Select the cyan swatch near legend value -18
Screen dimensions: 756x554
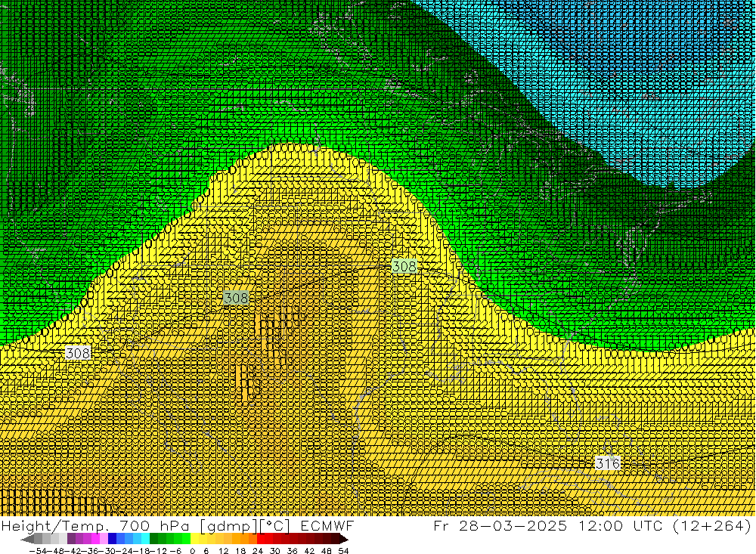(x=145, y=539)
